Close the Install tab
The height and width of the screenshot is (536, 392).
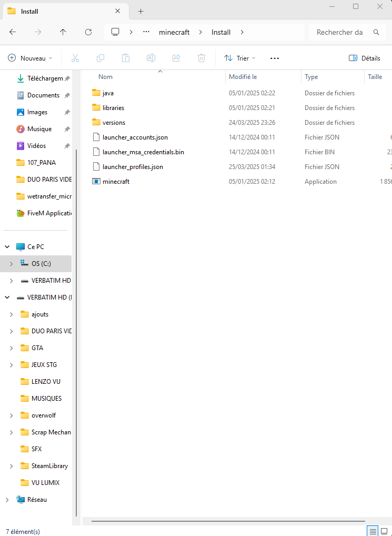117,11
